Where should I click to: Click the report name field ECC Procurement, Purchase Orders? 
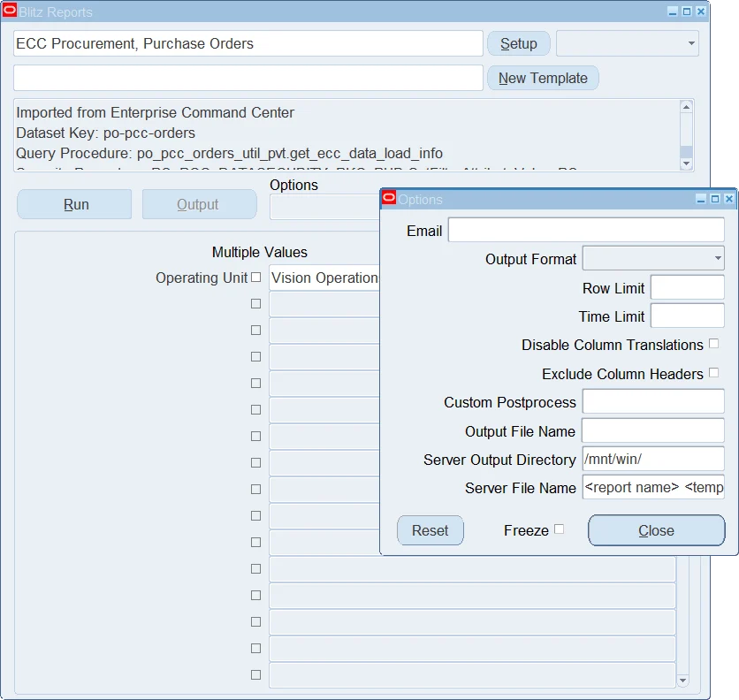[248, 43]
